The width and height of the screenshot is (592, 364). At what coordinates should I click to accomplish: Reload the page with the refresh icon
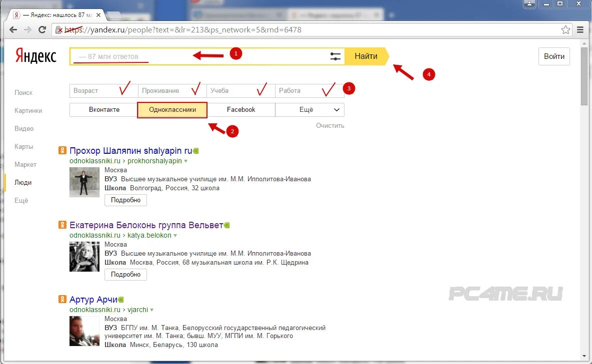tap(42, 30)
